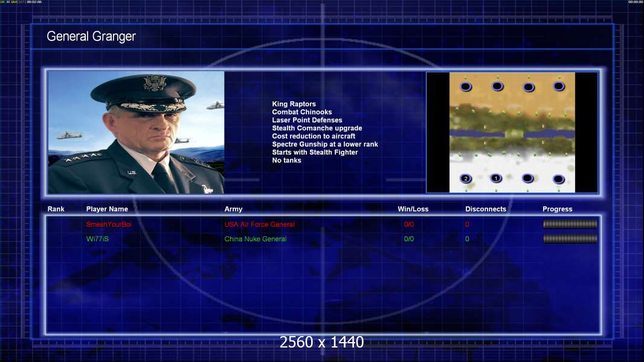Click the "Rank" column header
The width and height of the screenshot is (644, 362).
[x=56, y=209]
